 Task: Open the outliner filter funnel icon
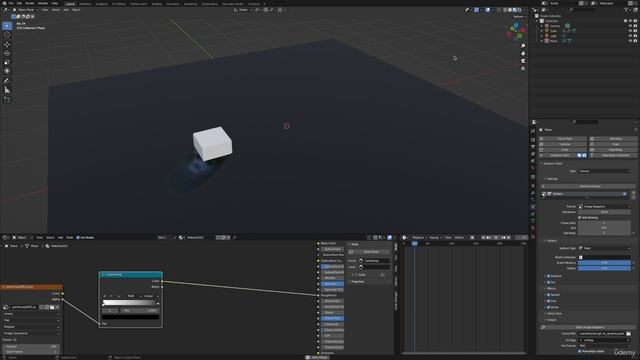[x=627, y=10]
